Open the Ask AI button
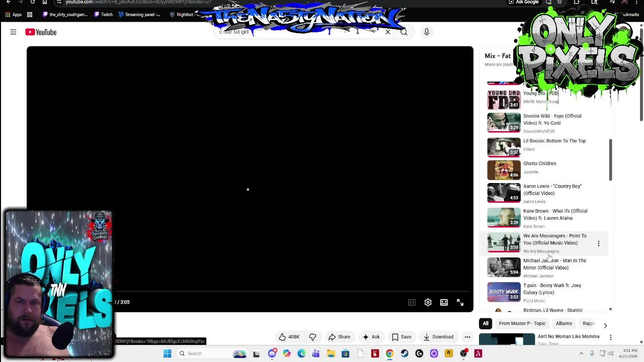Screen dimensions: 644x362 371,337
